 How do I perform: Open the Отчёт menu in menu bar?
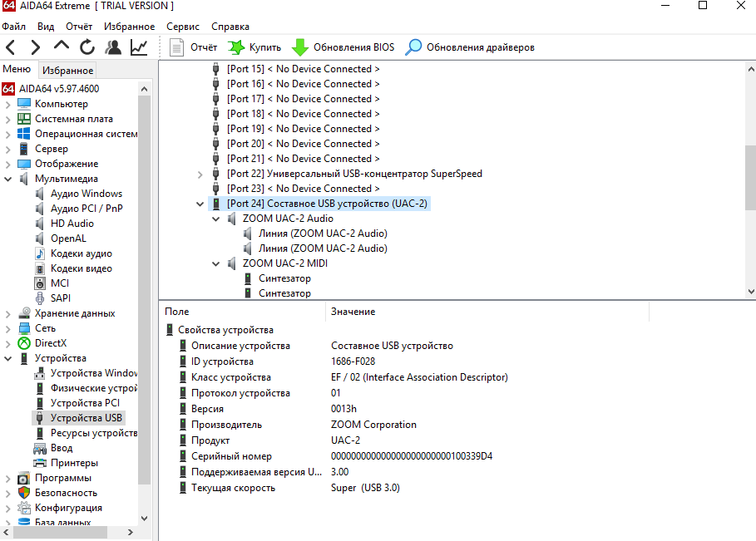pyautogui.click(x=79, y=27)
